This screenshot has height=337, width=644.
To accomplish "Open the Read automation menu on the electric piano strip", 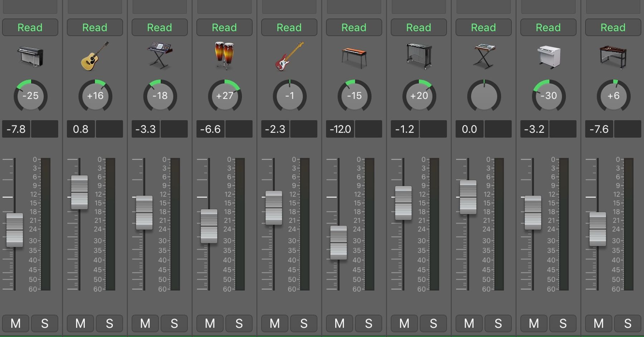I will 30,28.
